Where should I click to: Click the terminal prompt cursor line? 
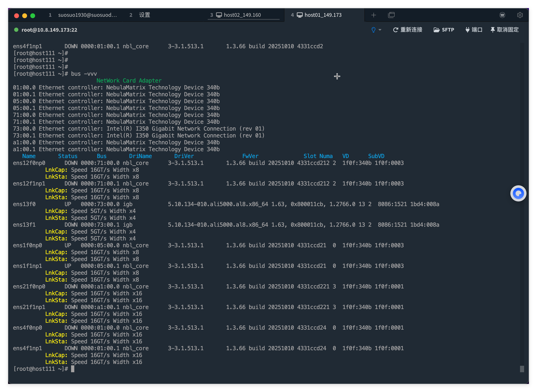point(73,369)
